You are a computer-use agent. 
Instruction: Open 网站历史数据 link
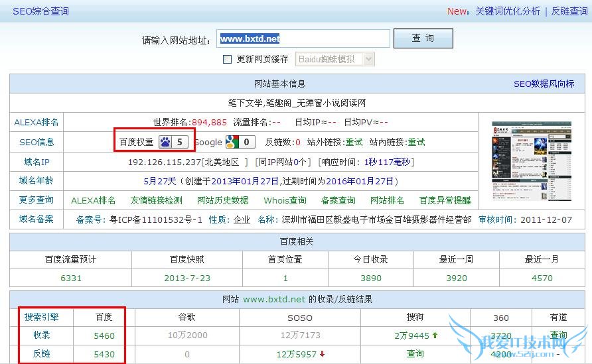pos(223,200)
